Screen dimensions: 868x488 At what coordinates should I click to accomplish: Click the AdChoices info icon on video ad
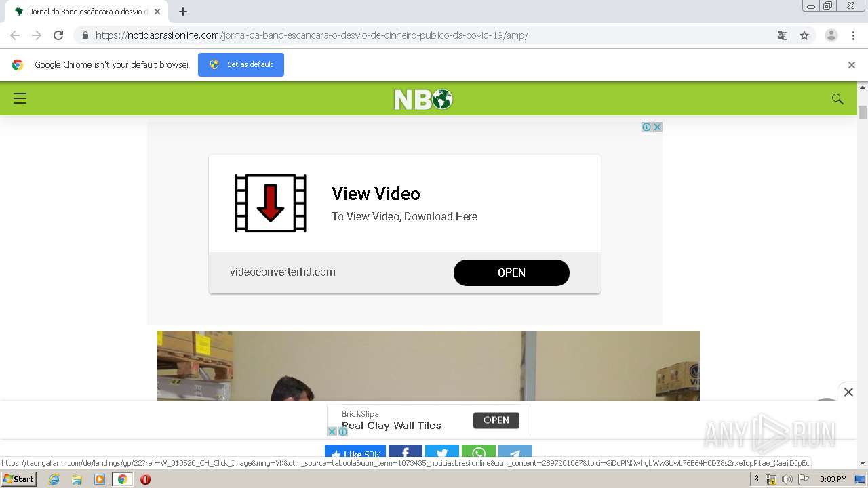tap(646, 127)
